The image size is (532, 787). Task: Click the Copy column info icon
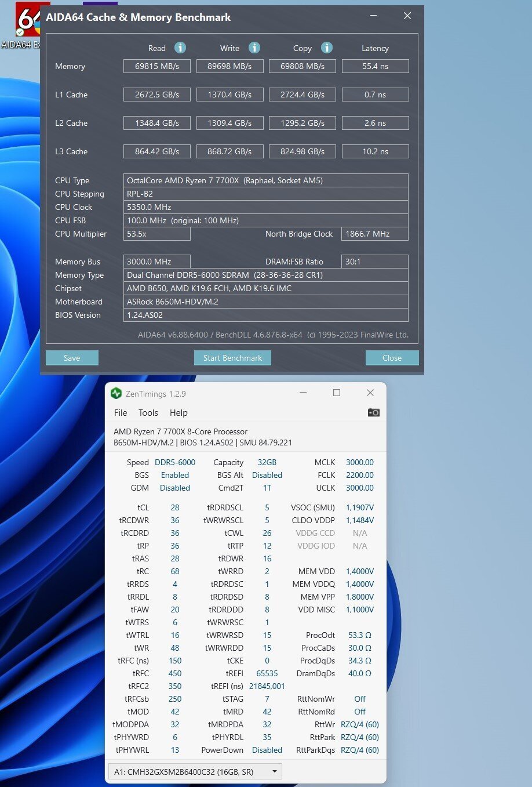coord(327,48)
